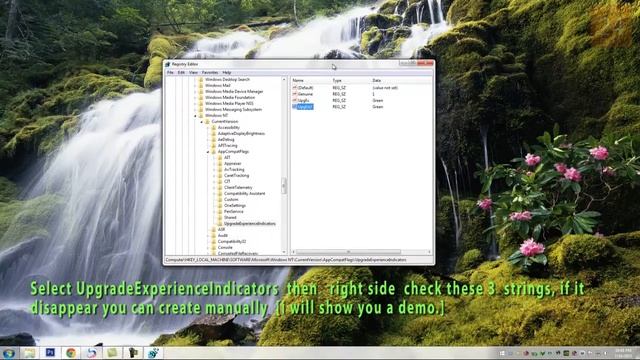Viewport: 640px width, 360px height.
Task: Open the File menu in Registry Editor
Action: coord(170,72)
